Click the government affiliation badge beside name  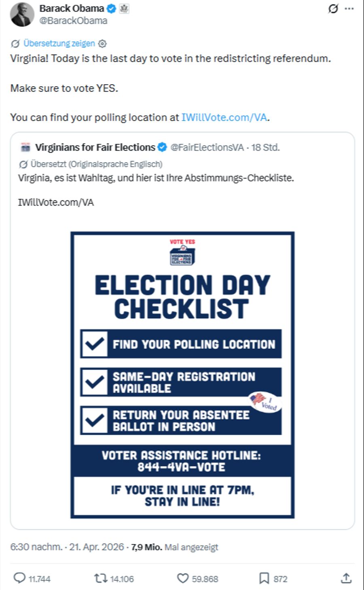[x=124, y=8]
